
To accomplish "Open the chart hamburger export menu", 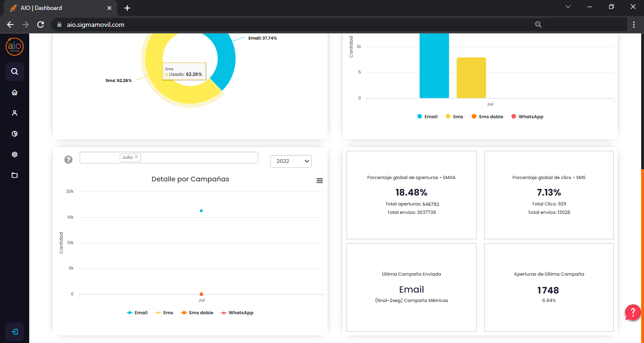I will pos(320,180).
